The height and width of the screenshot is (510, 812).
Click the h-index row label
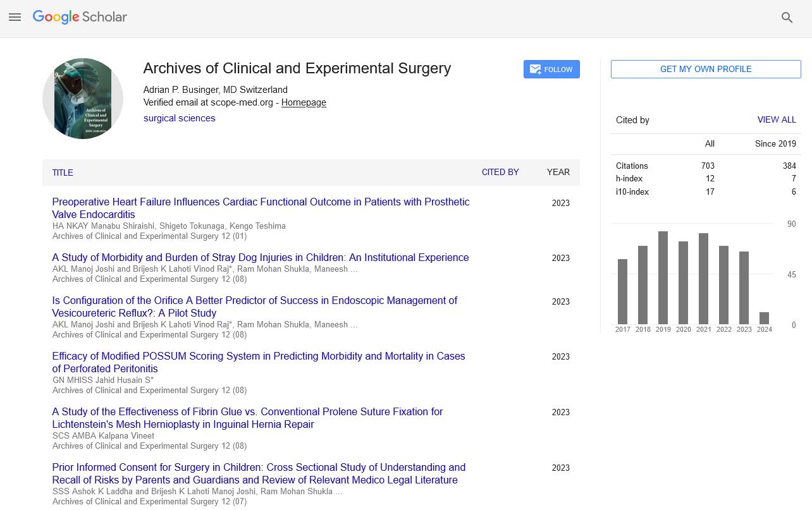pyautogui.click(x=628, y=179)
